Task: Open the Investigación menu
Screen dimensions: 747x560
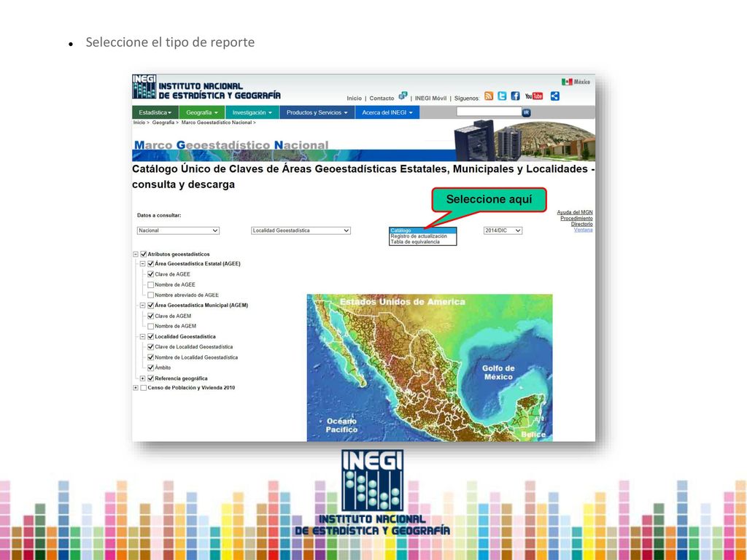Action: click(x=252, y=112)
